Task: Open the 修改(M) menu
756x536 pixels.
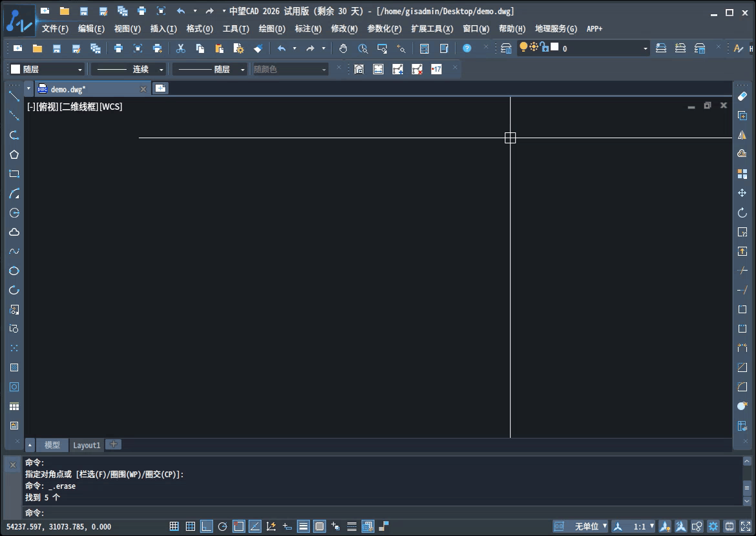Action: (x=344, y=29)
